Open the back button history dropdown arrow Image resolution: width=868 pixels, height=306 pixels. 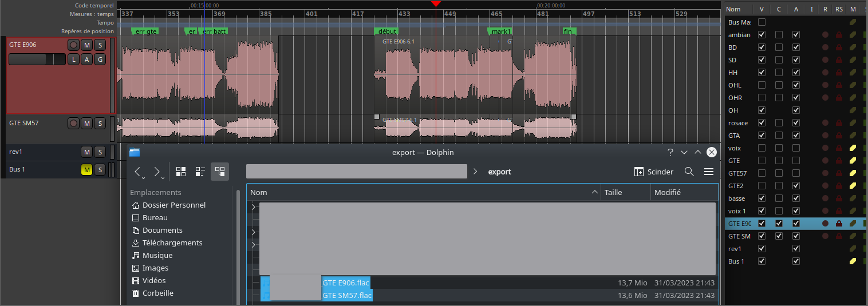coord(143,177)
